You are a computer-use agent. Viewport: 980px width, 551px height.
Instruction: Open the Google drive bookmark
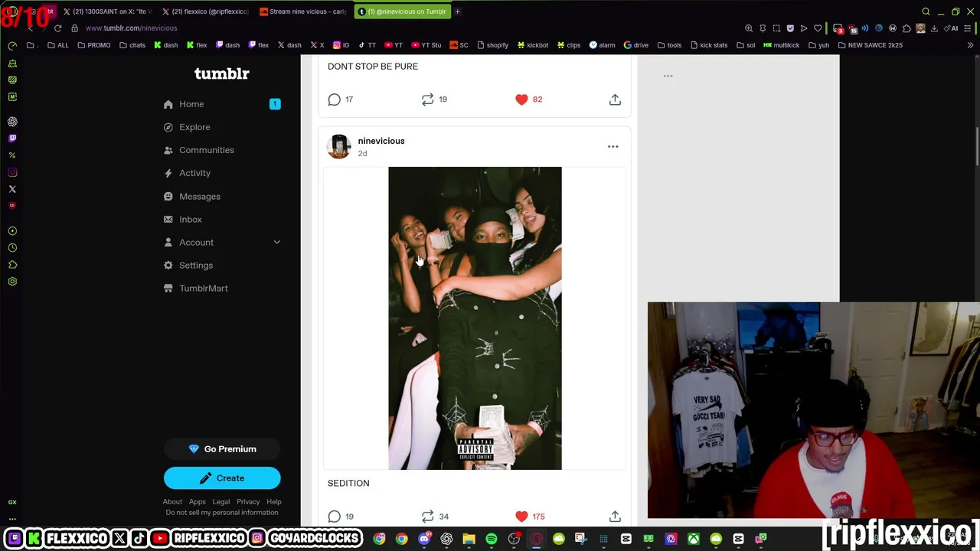click(636, 45)
